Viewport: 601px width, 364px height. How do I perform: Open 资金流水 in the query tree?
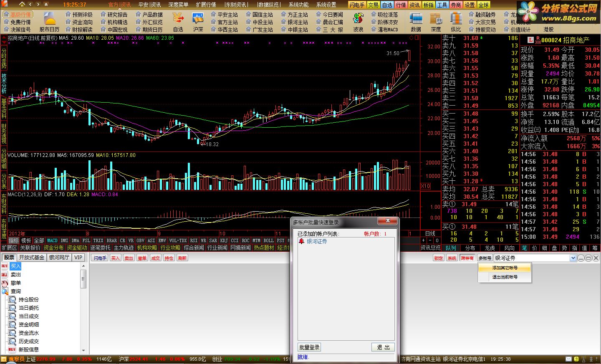coord(28,333)
